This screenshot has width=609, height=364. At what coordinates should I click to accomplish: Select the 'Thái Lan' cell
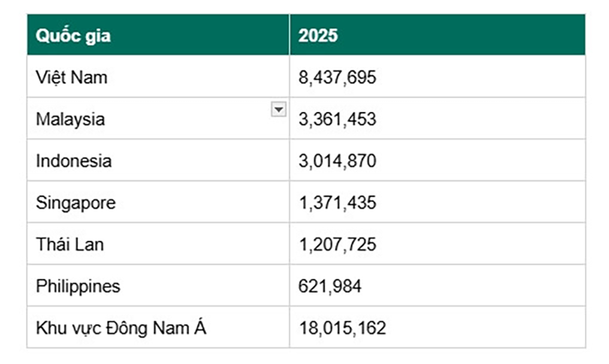point(158,244)
